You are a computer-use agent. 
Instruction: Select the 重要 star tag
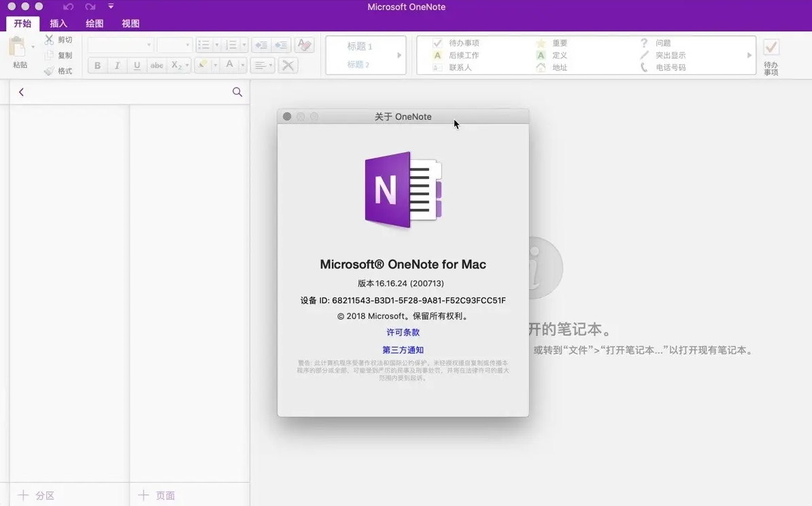click(x=552, y=43)
